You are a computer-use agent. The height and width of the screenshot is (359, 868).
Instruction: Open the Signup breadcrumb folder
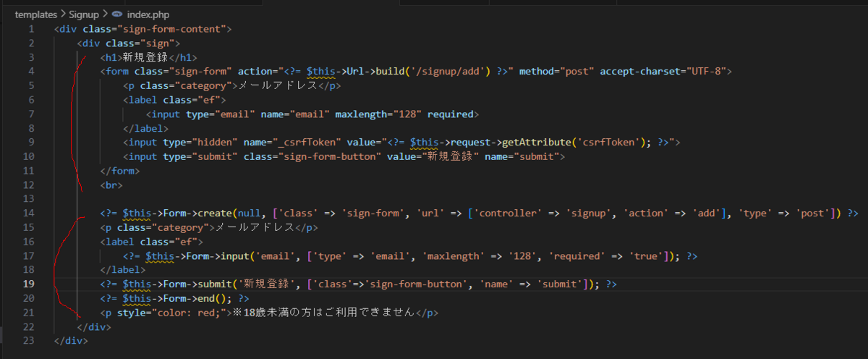click(x=85, y=14)
